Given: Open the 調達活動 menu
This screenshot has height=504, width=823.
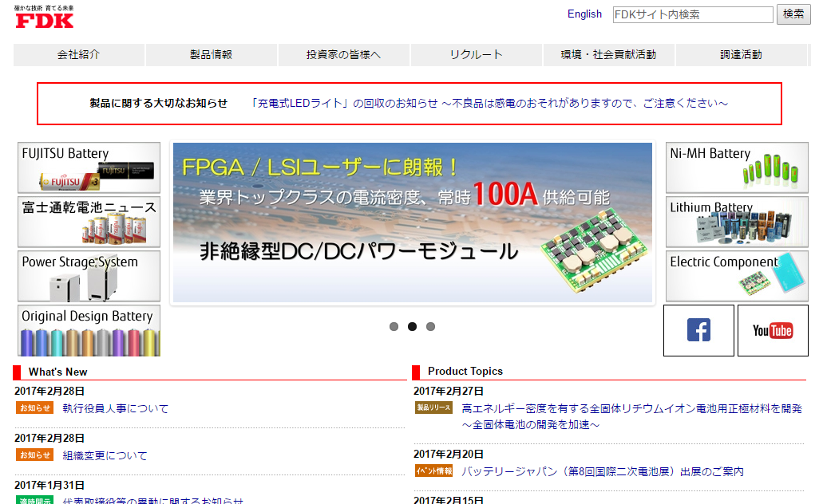Looking at the screenshot, I should pyautogui.click(x=741, y=54).
